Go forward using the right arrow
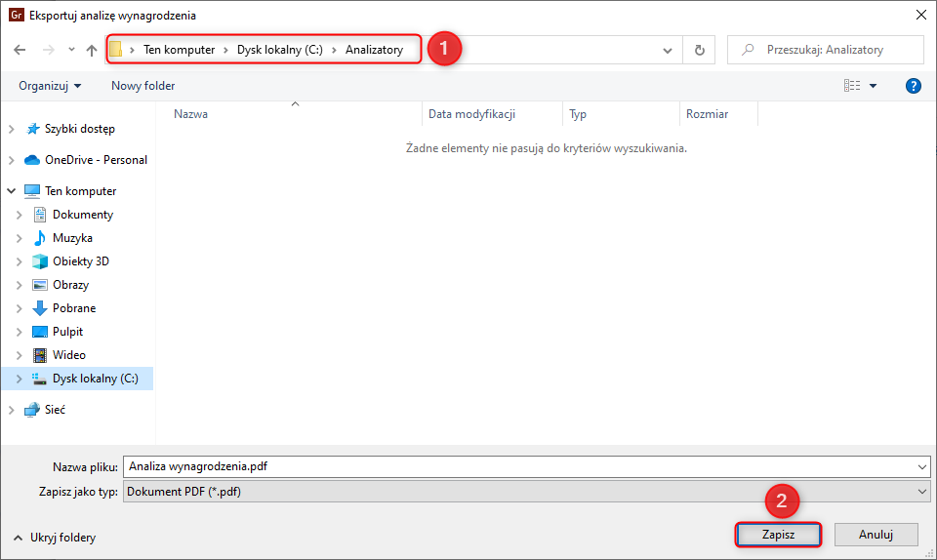Image resolution: width=937 pixels, height=560 pixels. point(49,50)
